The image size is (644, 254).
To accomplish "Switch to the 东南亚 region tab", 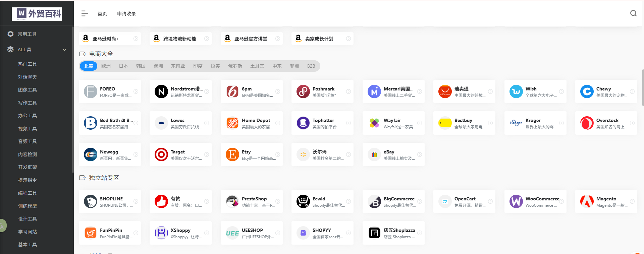I will 178,66.
